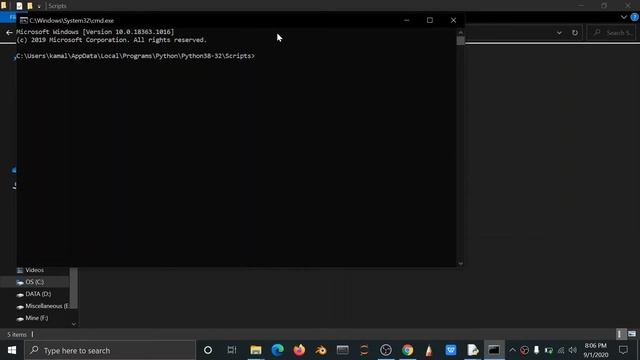Click the New folder quick access icon in Explorer
Viewport: 640px width, 360px height.
(x=30, y=6)
